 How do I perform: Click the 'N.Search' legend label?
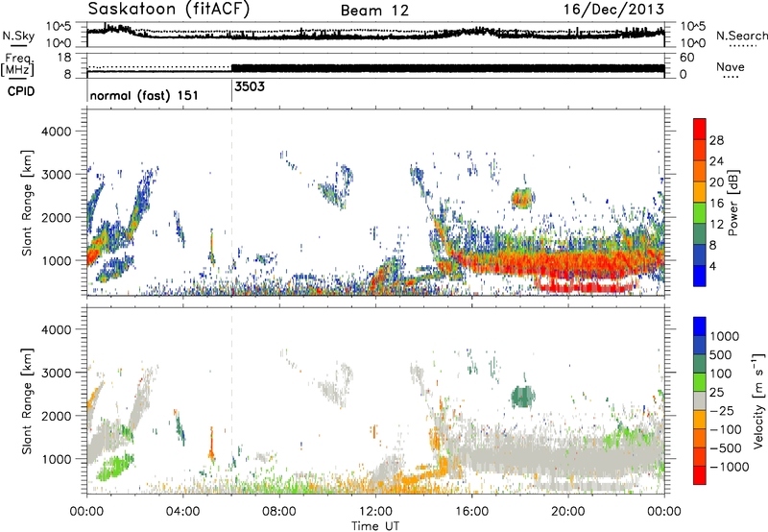[x=742, y=36]
